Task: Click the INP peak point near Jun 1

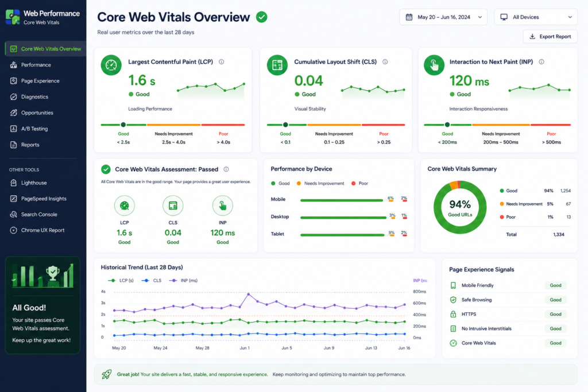Action: point(248,294)
